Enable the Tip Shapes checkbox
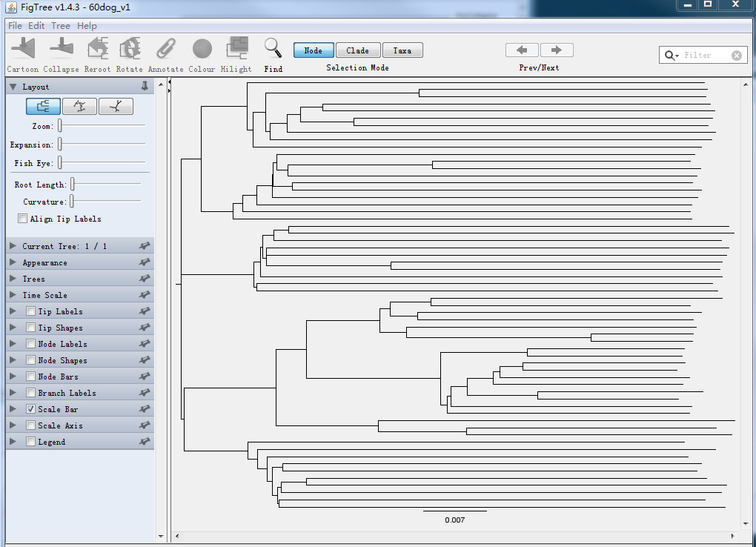756x547 pixels. pos(30,328)
